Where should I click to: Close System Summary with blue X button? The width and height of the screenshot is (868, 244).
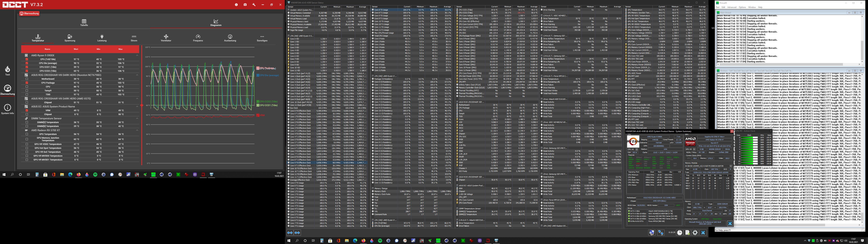pyautogui.click(x=730, y=223)
